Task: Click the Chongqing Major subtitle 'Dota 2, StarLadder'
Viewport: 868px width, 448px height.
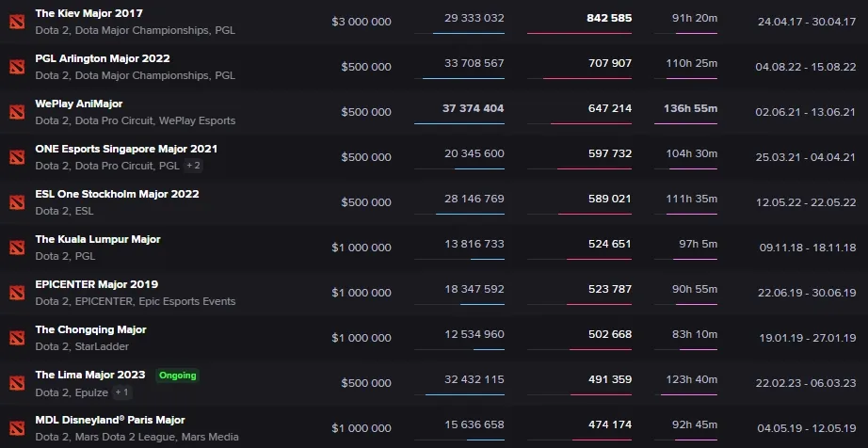Action: coord(82,346)
